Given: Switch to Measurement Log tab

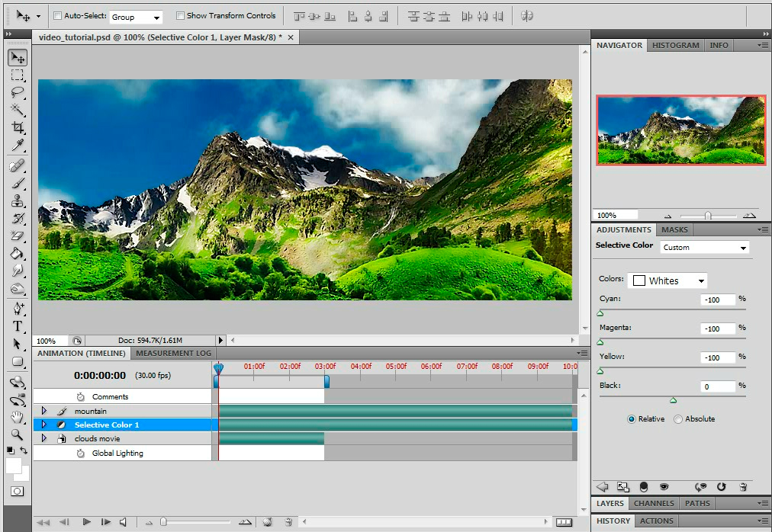Looking at the screenshot, I should [173, 354].
